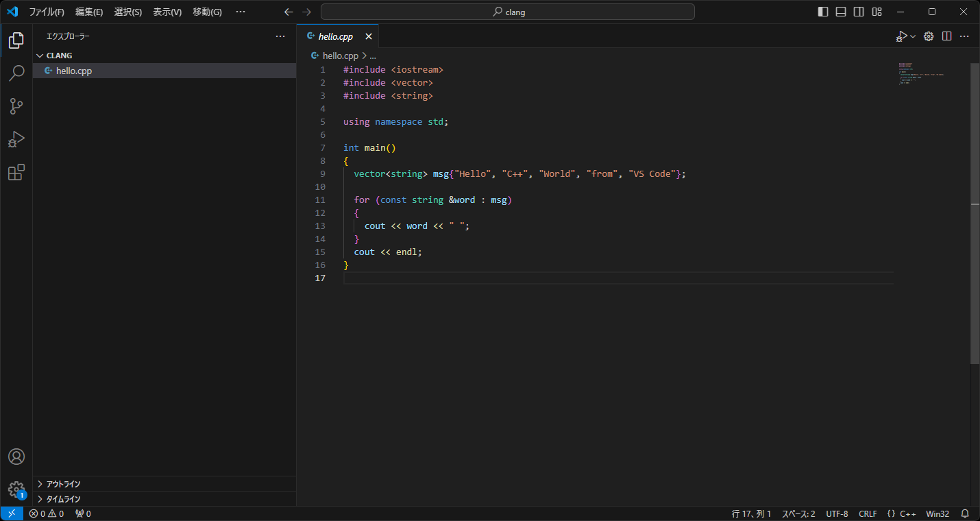Toggle the bottom panel visibility
Image resolution: width=980 pixels, height=521 pixels.
841,12
